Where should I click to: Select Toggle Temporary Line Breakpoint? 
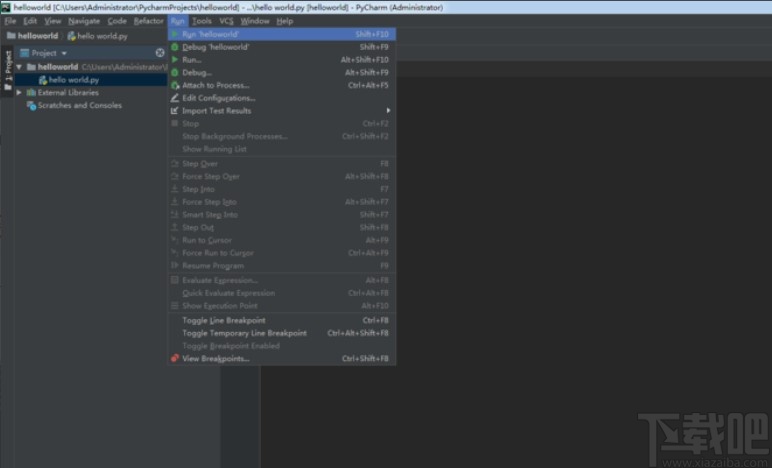[282, 333]
